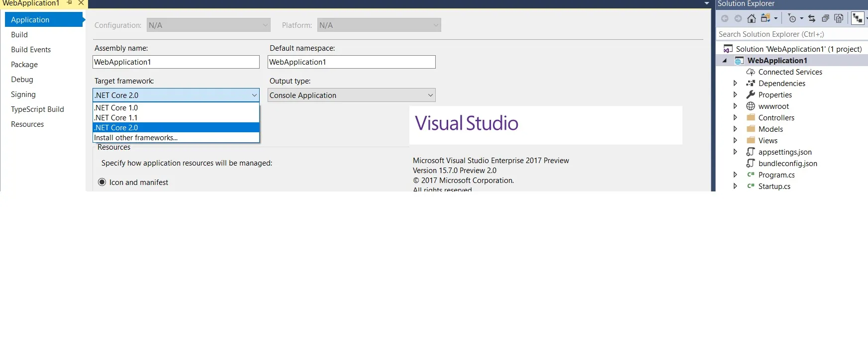Click the Controllers folder icon
The width and height of the screenshot is (868, 360).
click(751, 118)
